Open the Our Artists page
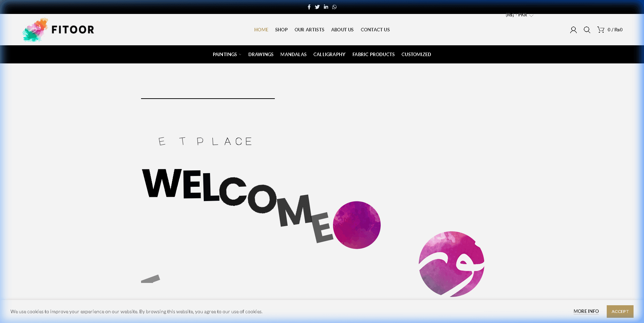 pos(309,30)
